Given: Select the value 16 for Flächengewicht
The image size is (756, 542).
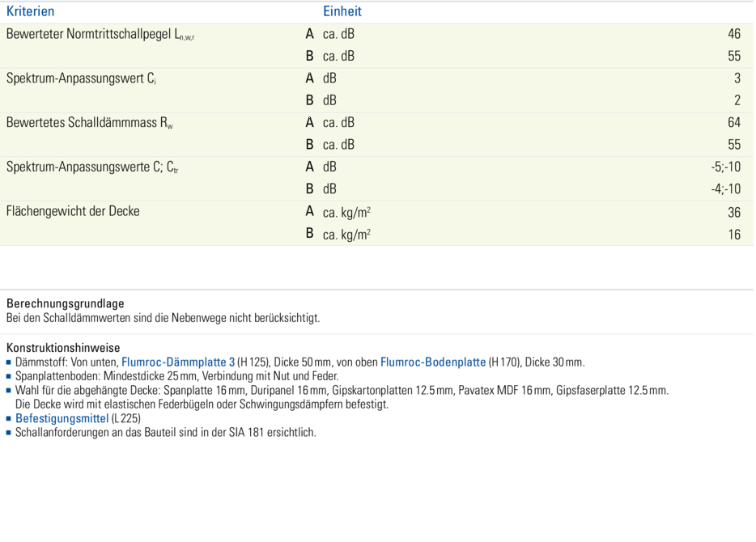Looking at the screenshot, I should tap(733, 234).
